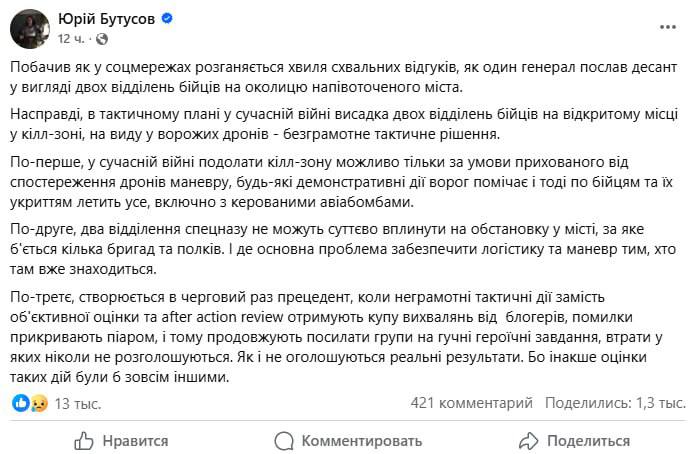697x454 pixels.
Task: Click the "12 ч." post timestamp
Action: point(70,38)
